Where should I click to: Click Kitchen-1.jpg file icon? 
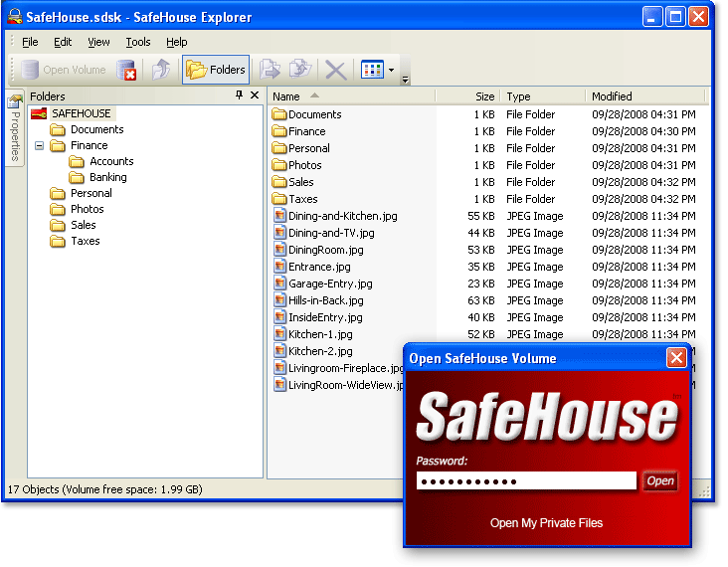[279, 334]
